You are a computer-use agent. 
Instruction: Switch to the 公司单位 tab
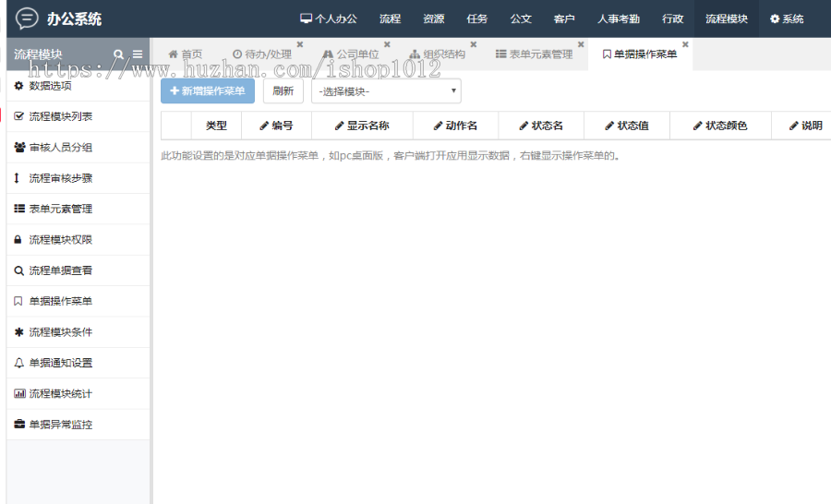click(x=351, y=54)
